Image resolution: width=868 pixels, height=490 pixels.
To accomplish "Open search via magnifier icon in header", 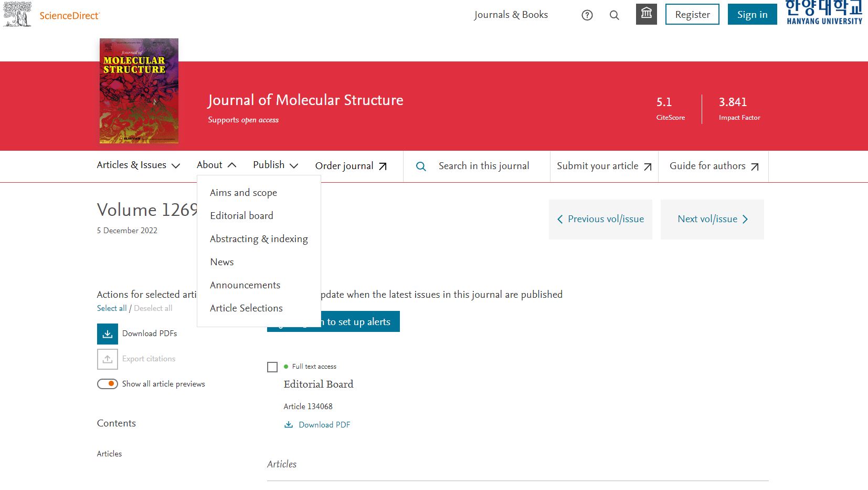I will tap(614, 15).
